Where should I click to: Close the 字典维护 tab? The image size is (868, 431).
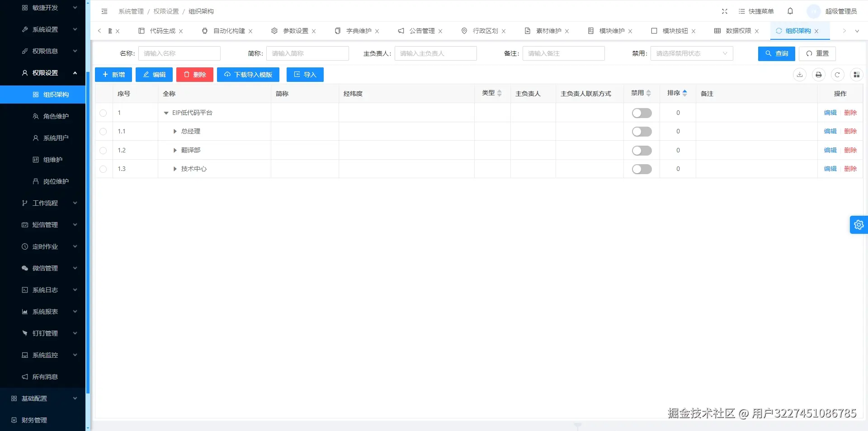[377, 31]
